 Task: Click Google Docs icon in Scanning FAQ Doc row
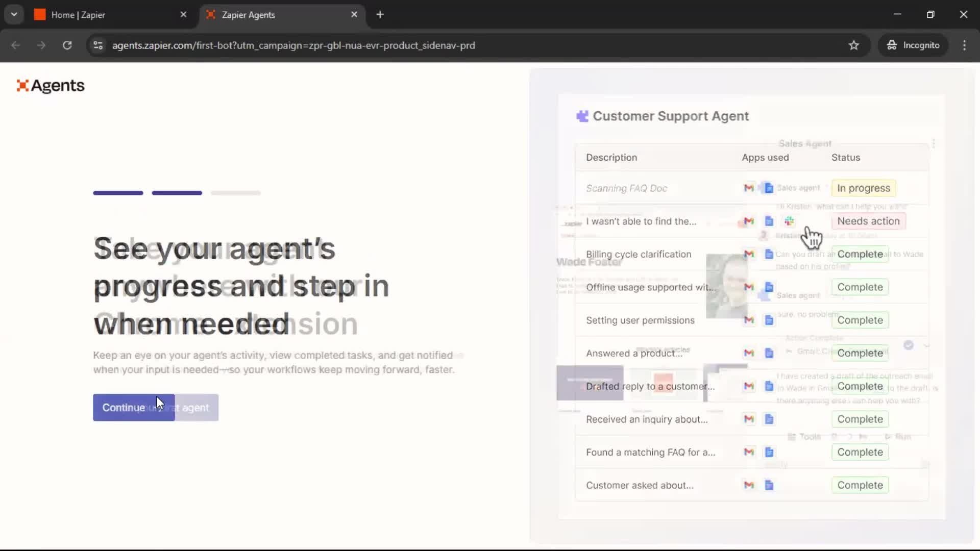point(769,188)
